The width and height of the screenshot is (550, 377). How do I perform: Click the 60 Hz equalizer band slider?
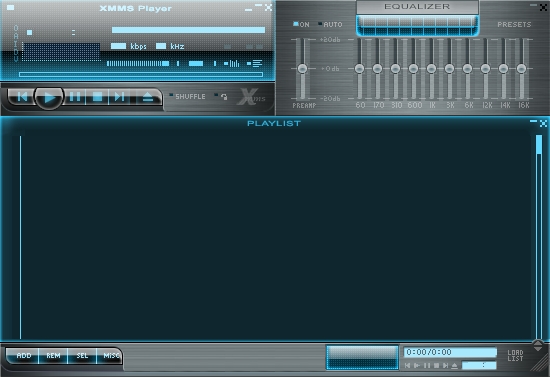pos(359,68)
